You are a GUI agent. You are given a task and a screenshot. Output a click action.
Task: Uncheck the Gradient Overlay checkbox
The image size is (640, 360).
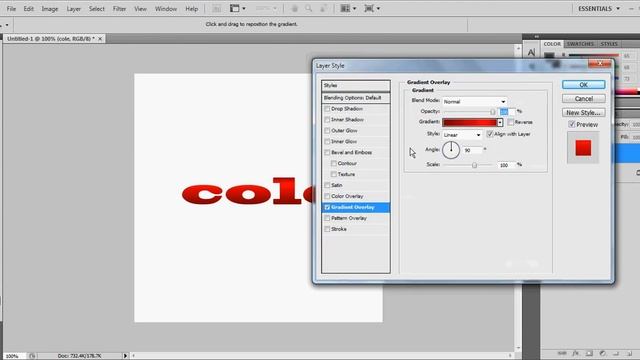(327, 207)
